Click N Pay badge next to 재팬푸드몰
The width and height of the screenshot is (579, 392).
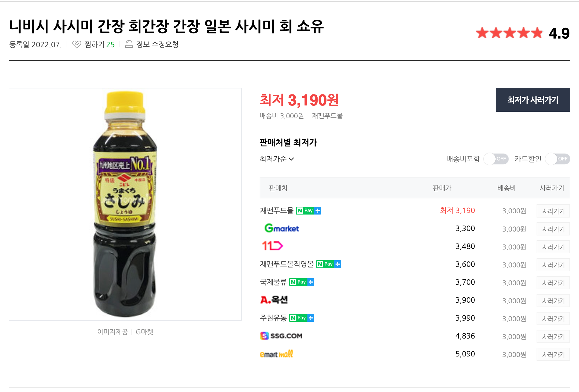click(x=308, y=211)
